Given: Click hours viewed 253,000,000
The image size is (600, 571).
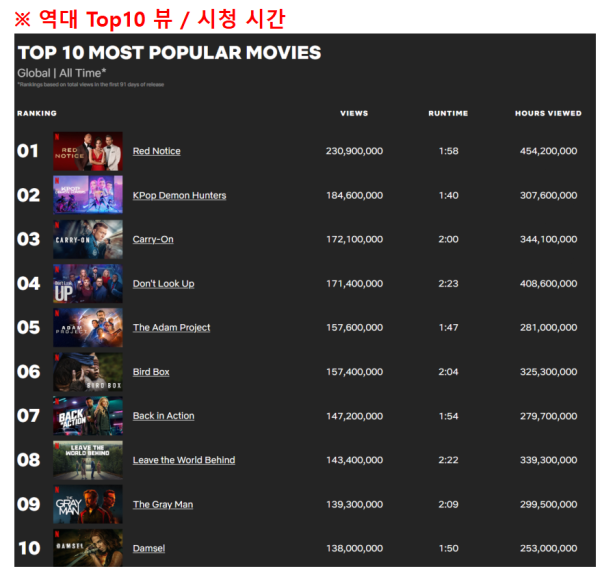Looking at the screenshot, I should (548, 549).
